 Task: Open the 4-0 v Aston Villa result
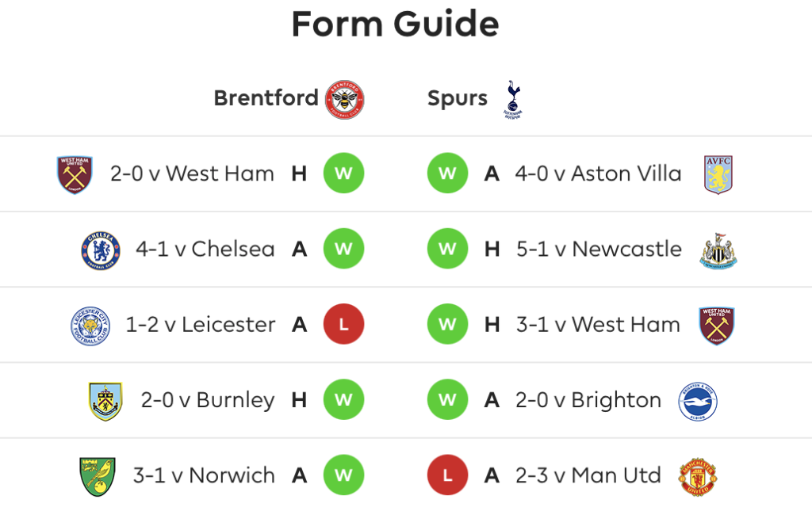598,174
